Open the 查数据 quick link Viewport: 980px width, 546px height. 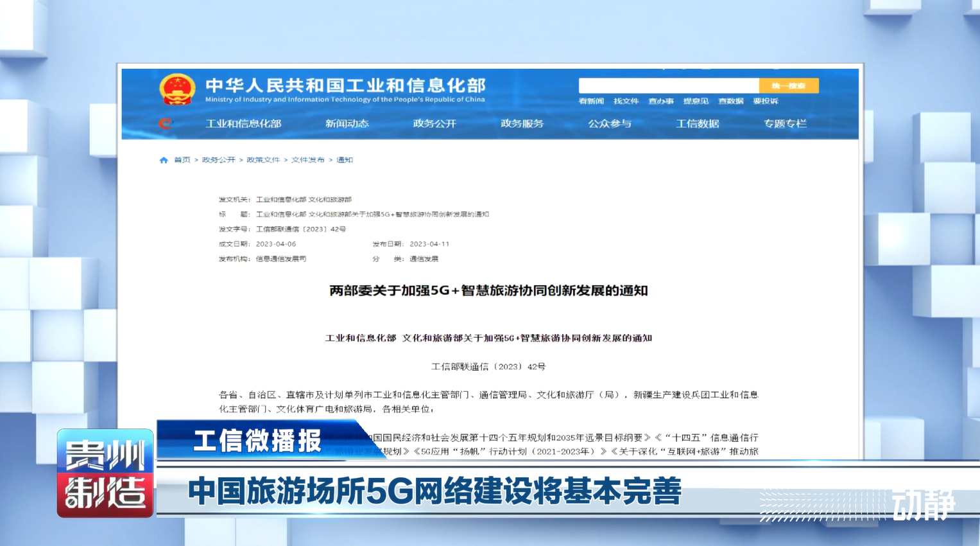[730, 101]
